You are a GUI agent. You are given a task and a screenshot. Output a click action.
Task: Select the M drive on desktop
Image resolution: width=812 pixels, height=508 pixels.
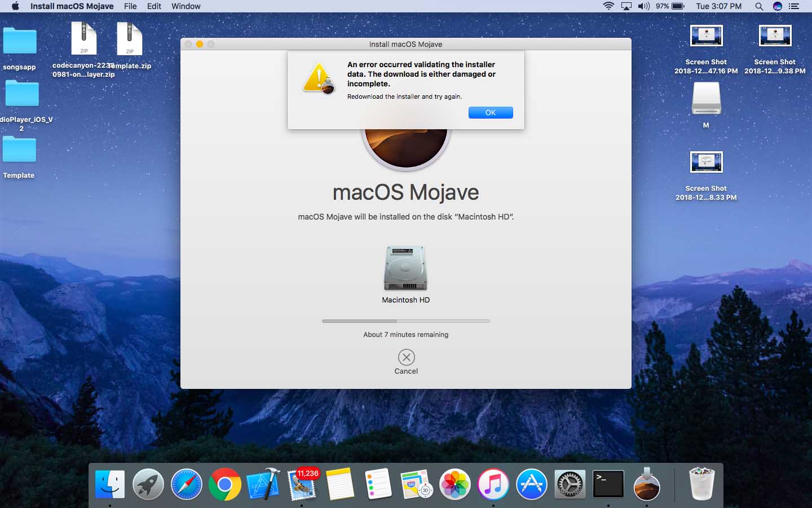pyautogui.click(x=706, y=99)
